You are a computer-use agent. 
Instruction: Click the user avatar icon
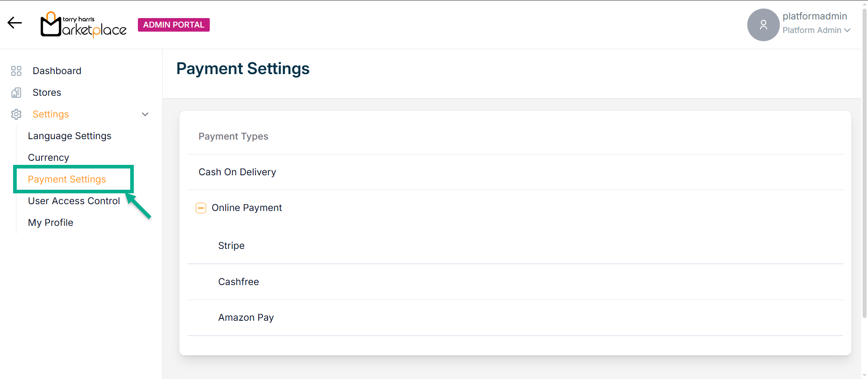point(763,25)
